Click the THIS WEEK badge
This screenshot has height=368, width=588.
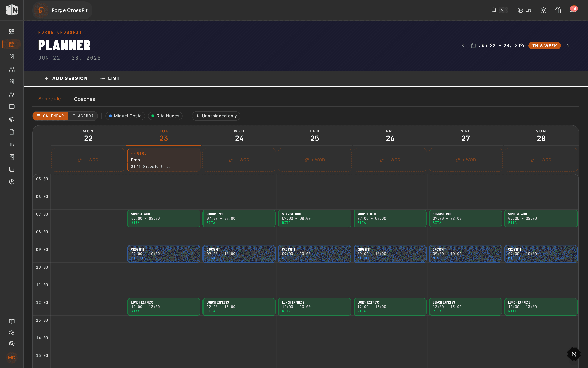pyautogui.click(x=544, y=45)
